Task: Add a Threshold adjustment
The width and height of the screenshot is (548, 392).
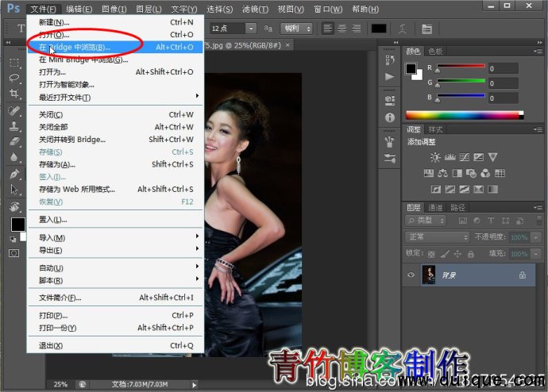Action: click(464, 189)
